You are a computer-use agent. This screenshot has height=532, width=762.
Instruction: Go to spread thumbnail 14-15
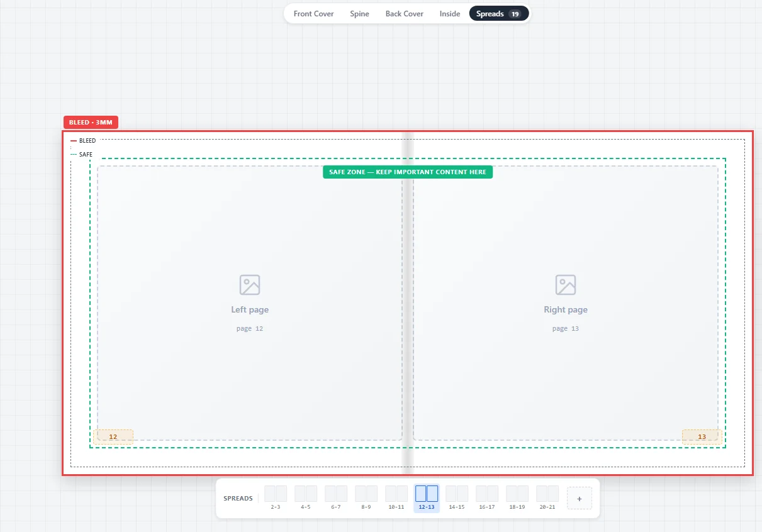coord(457,498)
